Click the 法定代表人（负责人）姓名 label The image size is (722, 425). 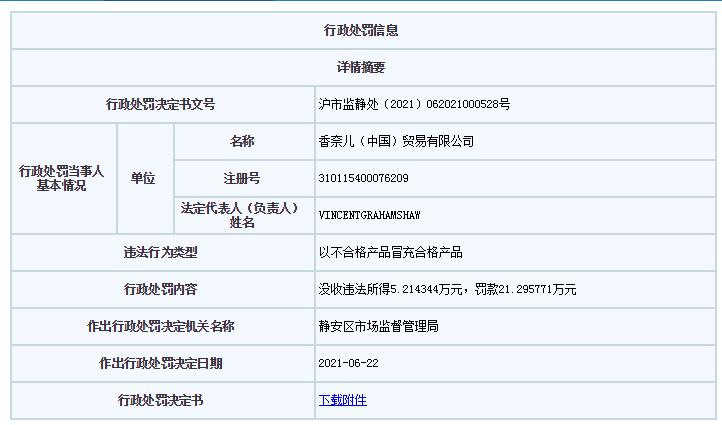[x=242, y=215]
